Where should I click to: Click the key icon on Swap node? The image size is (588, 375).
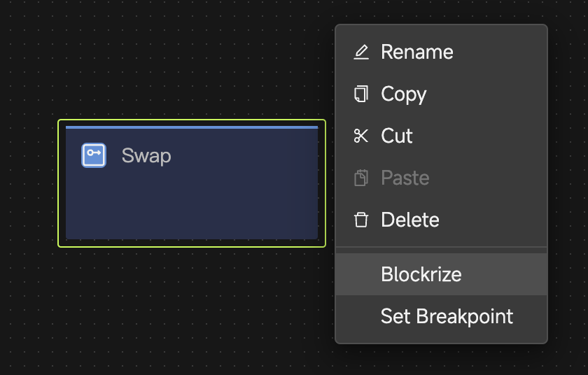tap(94, 155)
